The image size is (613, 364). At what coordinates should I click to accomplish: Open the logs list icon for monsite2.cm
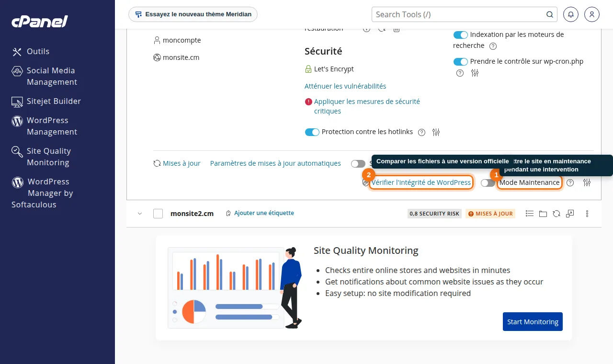coord(530,214)
